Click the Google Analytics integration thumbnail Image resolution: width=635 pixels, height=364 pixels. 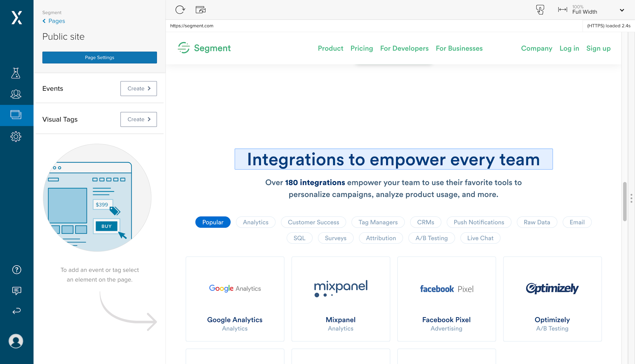[235, 298]
